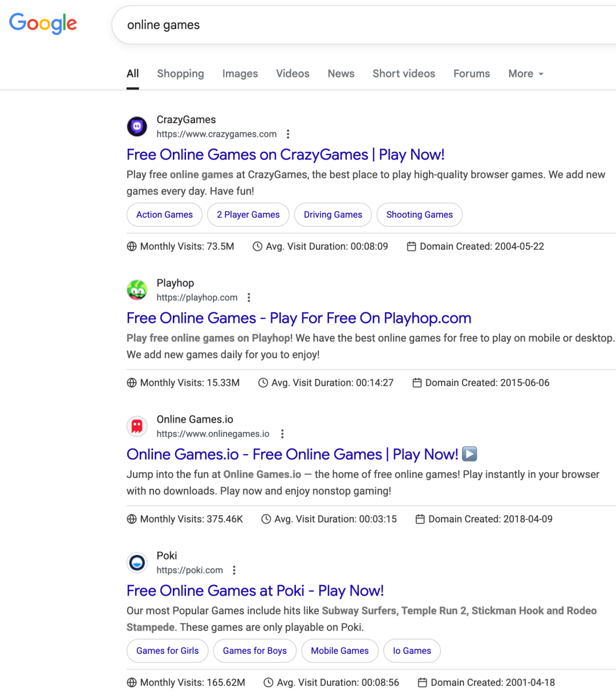Click the CrazyGames site favicon
The height and width of the screenshot is (696, 616).
click(x=137, y=126)
